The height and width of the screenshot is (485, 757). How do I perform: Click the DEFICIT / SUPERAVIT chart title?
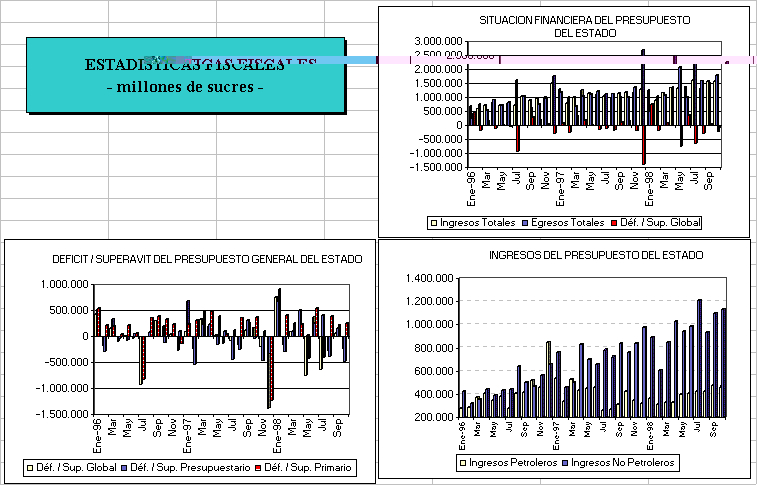(x=207, y=259)
